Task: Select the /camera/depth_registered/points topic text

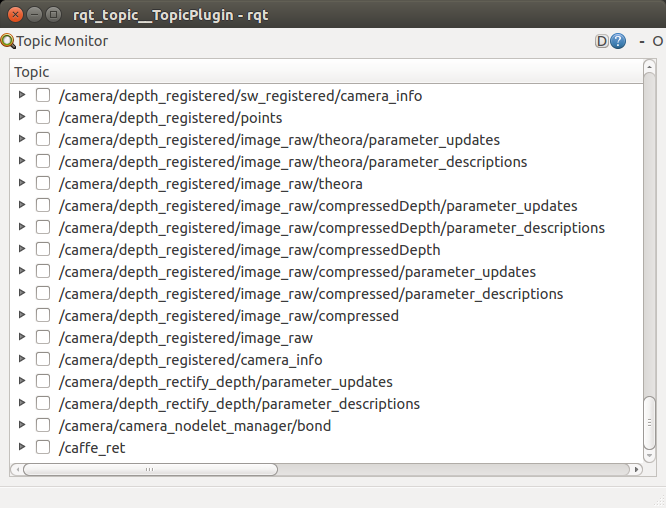Action: [170, 118]
